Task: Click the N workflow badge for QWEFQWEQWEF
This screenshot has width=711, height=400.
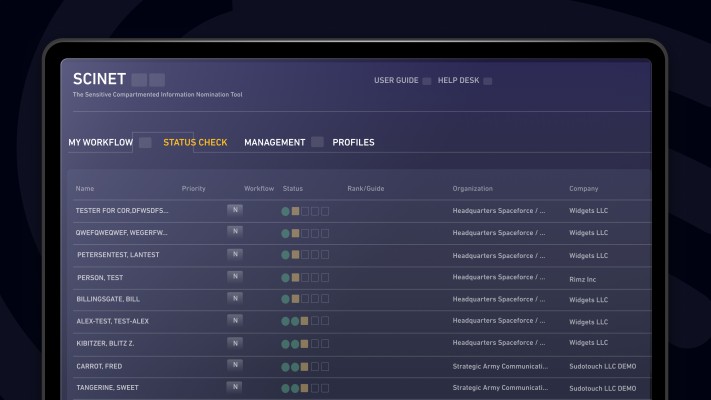Action: [x=235, y=232]
